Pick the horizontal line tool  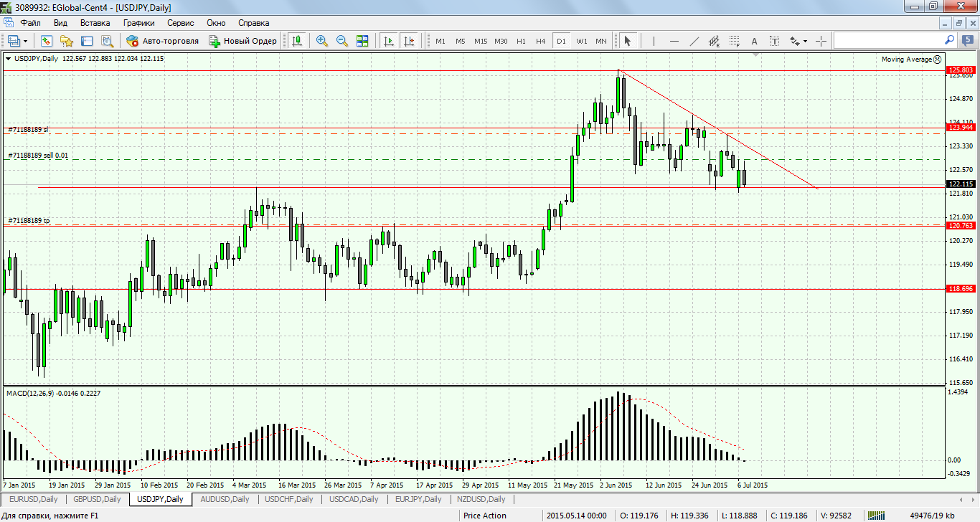(674, 41)
